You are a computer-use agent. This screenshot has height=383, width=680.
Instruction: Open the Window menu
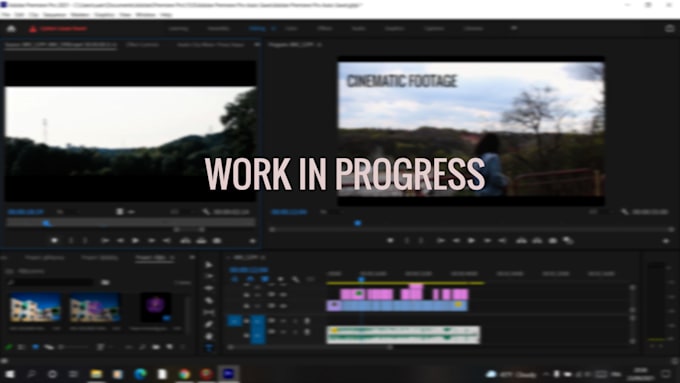tap(145, 14)
